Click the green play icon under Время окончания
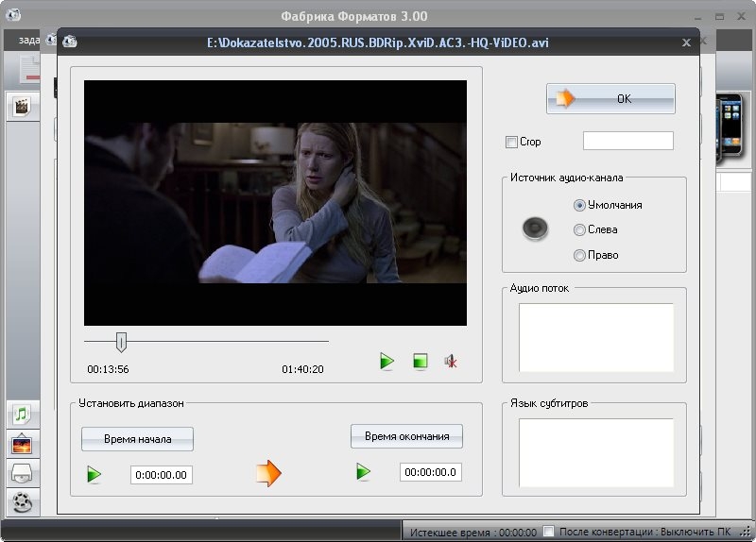This screenshot has height=542, width=756. coord(364,471)
